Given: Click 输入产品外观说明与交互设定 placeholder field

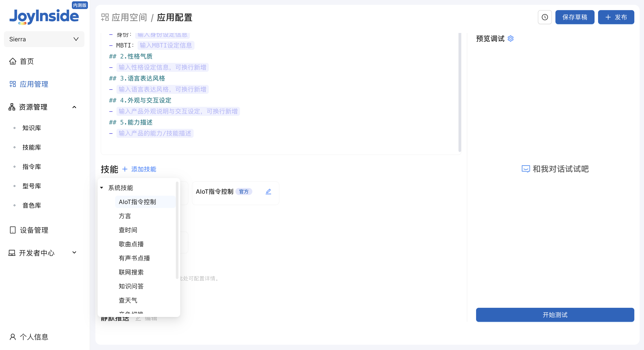Looking at the screenshot, I should click(178, 111).
